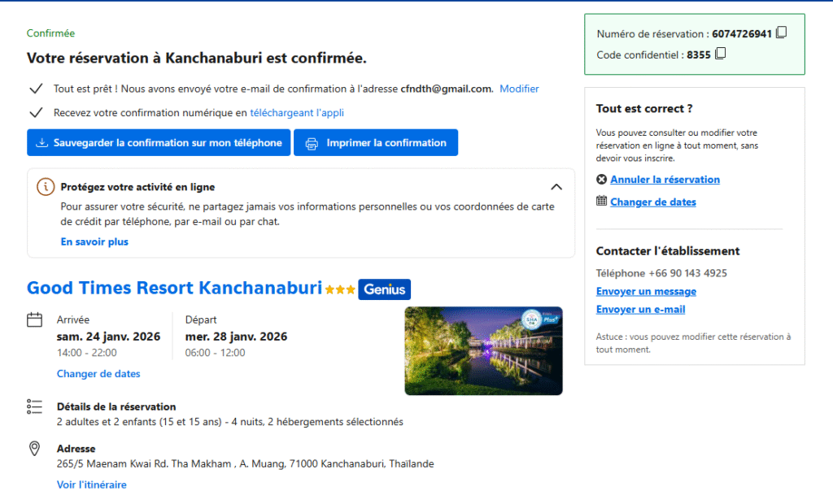Click Envoyer un message to the property
This screenshot has height=504, width=833.
646,292
